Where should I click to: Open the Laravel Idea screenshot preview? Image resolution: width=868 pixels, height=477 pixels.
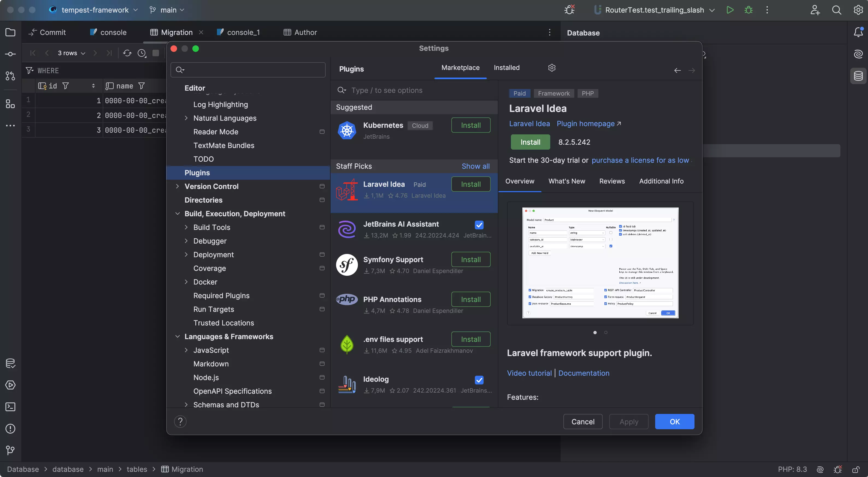[x=600, y=263]
